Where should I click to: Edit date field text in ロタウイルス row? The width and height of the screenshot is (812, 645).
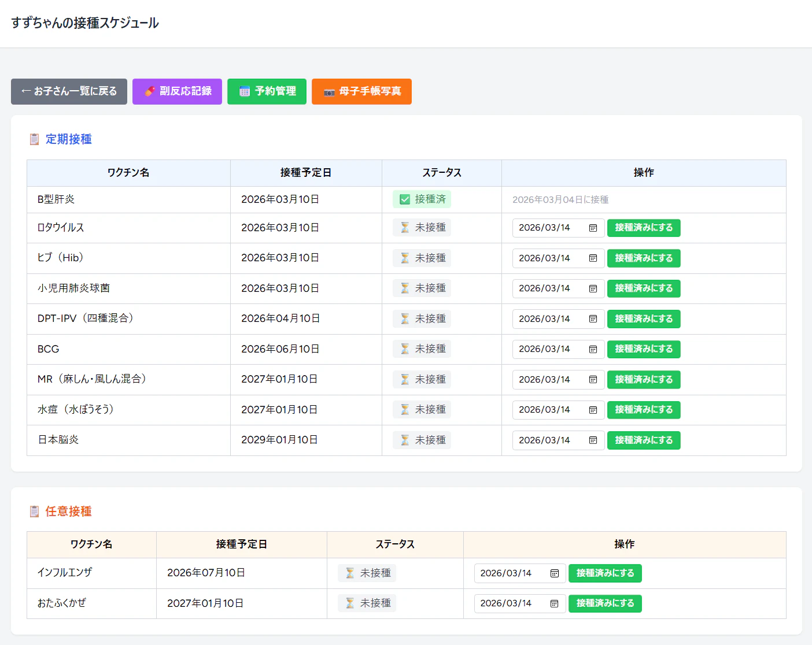coord(544,228)
